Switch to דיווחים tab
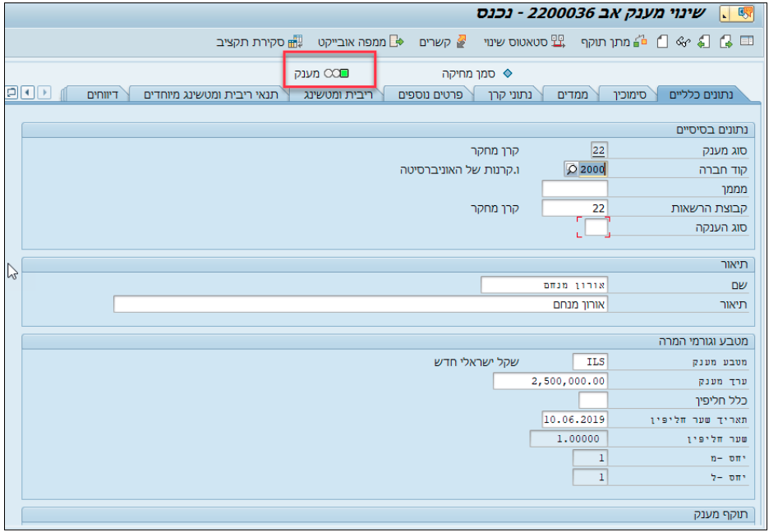Screen dimensions: 769x532 coord(102,94)
